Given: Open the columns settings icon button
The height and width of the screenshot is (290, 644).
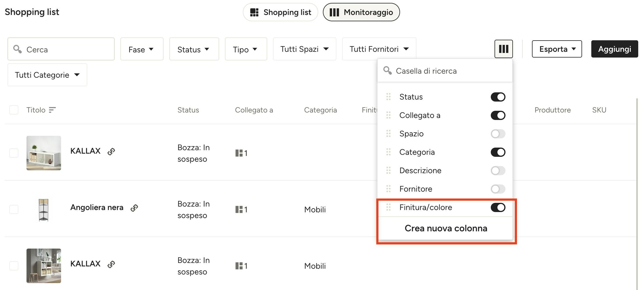Looking at the screenshot, I should coord(503,49).
